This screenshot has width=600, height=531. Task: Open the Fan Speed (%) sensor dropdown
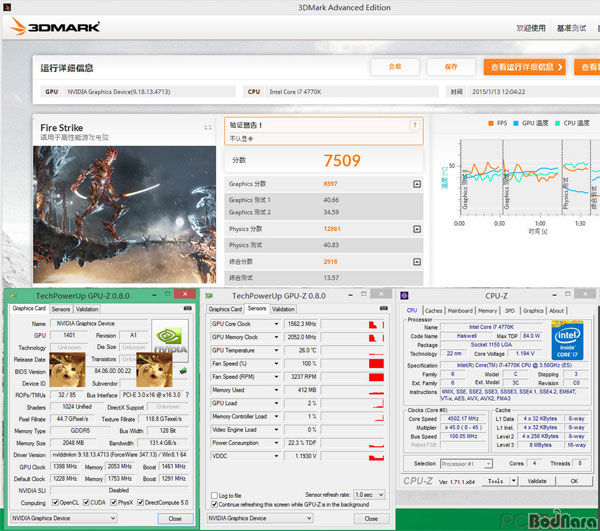pos(276,364)
